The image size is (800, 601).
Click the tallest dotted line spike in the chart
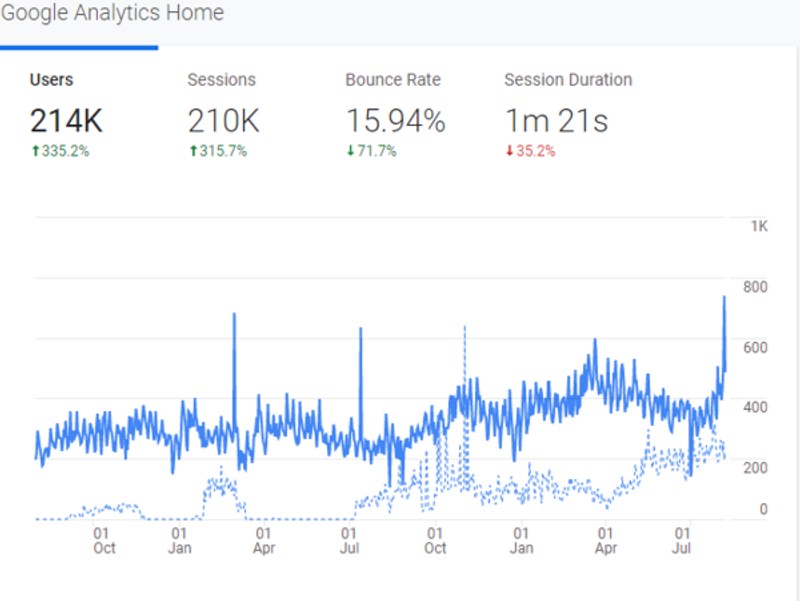464,328
